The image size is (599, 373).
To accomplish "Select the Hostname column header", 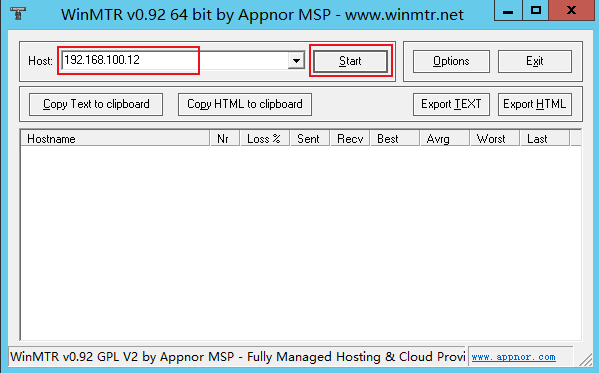I will (x=115, y=138).
